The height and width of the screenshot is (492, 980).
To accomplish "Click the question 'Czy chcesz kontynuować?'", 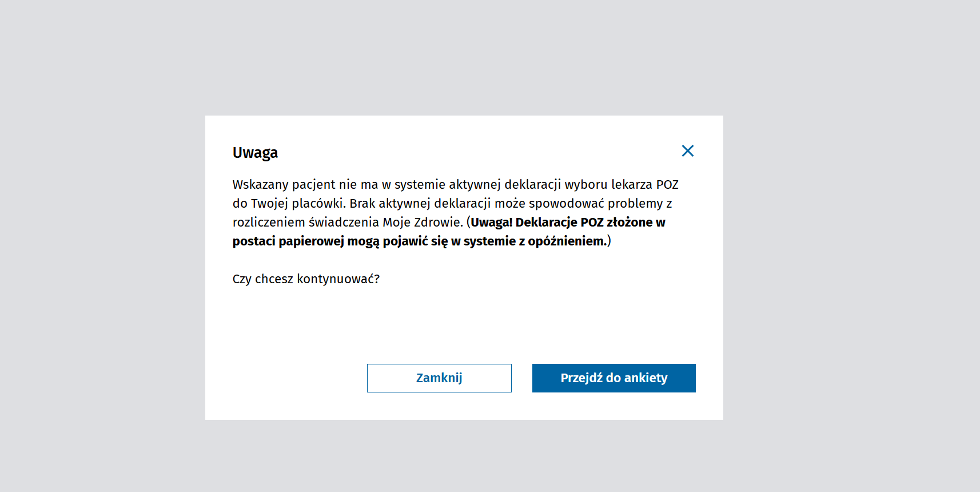I will pyautogui.click(x=306, y=279).
